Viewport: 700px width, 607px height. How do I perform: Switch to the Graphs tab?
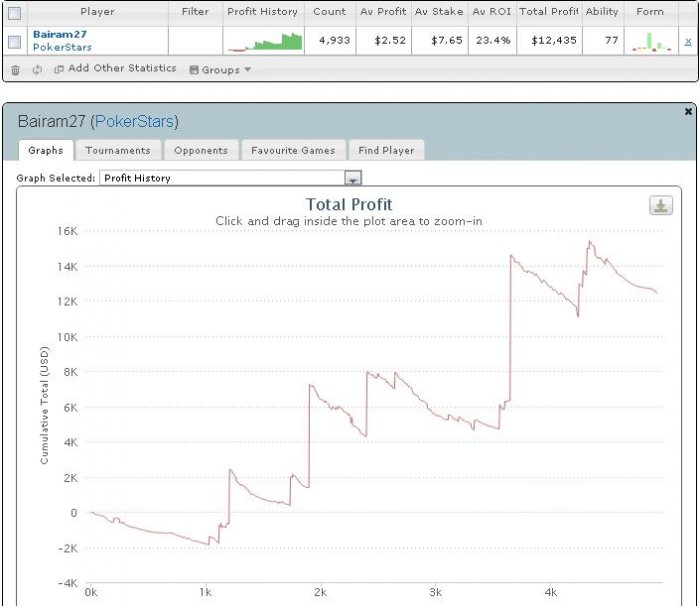tap(46, 150)
